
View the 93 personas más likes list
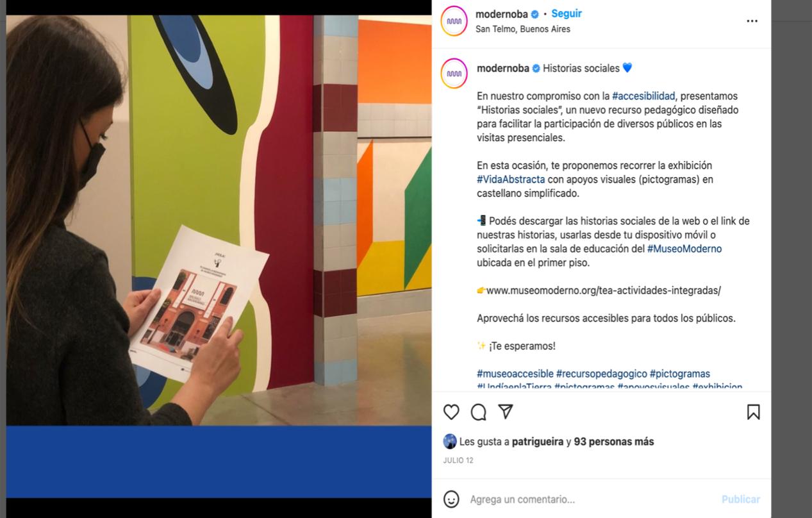[614, 442]
